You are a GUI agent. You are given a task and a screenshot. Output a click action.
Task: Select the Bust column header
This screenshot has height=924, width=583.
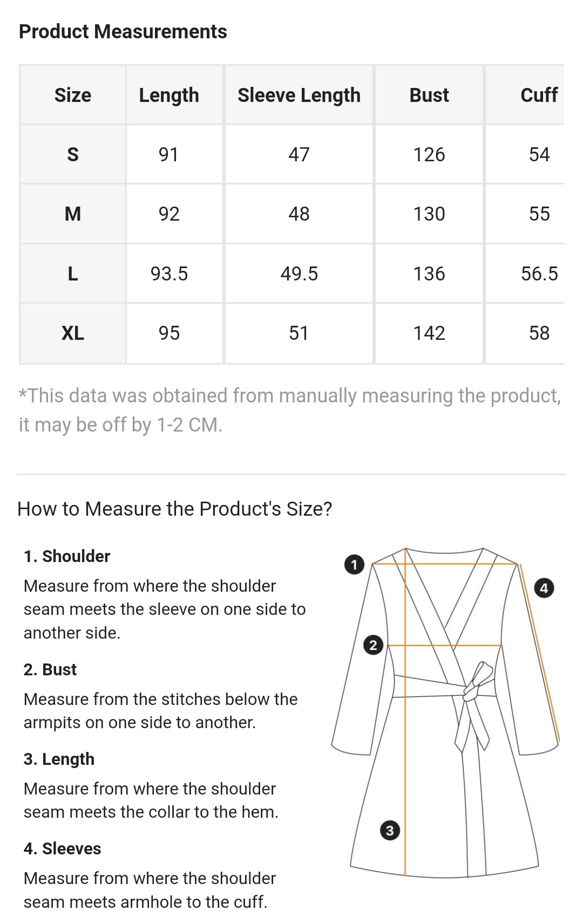coord(429,95)
